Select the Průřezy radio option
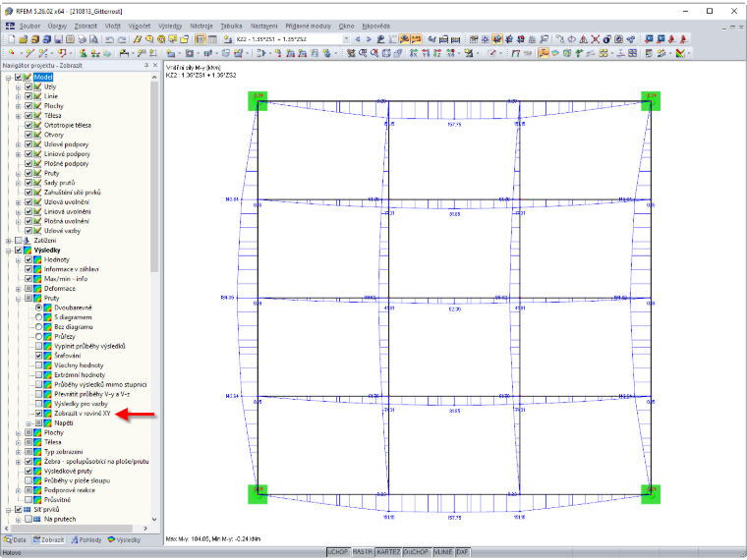The height and width of the screenshot is (560, 747). [x=38, y=337]
